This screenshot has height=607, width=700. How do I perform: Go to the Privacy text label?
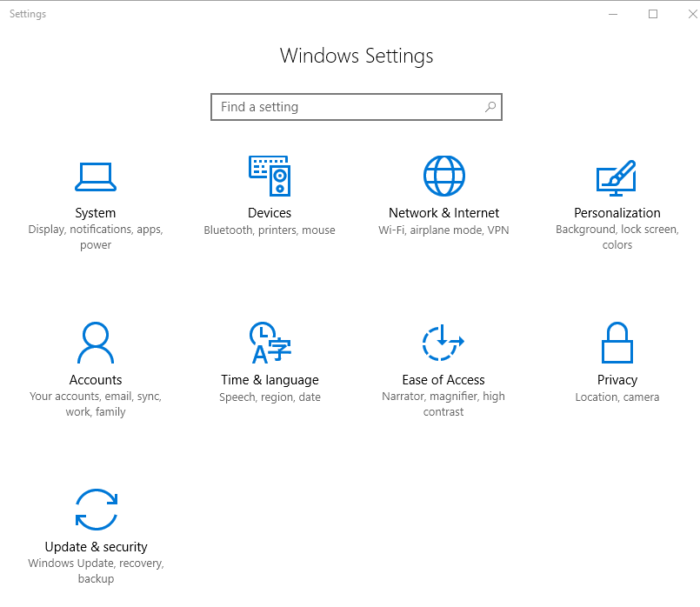pyautogui.click(x=617, y=380)
